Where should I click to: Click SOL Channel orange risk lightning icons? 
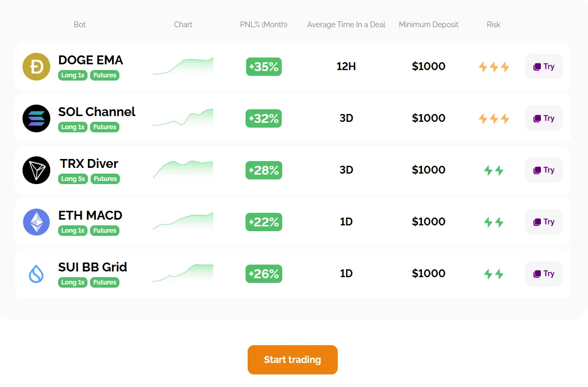point(494,119)
